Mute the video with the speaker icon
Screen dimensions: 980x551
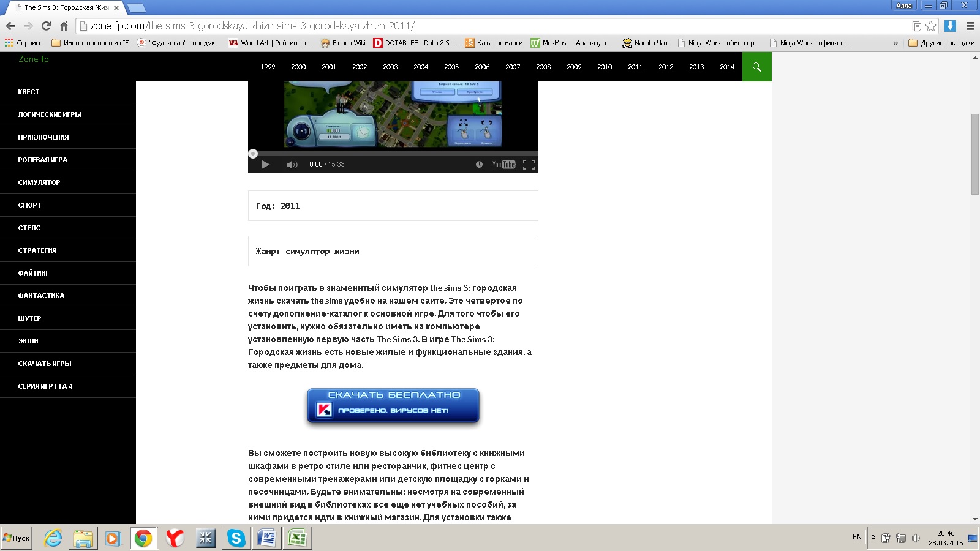292,164
